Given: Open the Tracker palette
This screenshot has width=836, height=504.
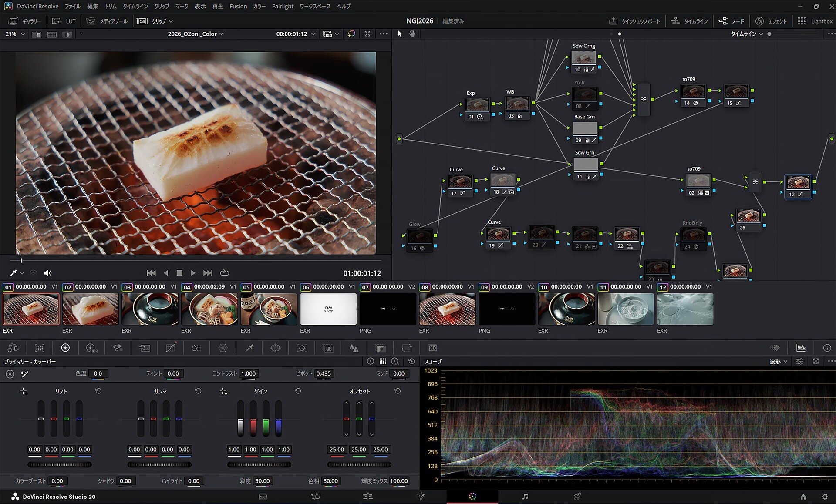Looking at the screenshot, I should point(301,348).
